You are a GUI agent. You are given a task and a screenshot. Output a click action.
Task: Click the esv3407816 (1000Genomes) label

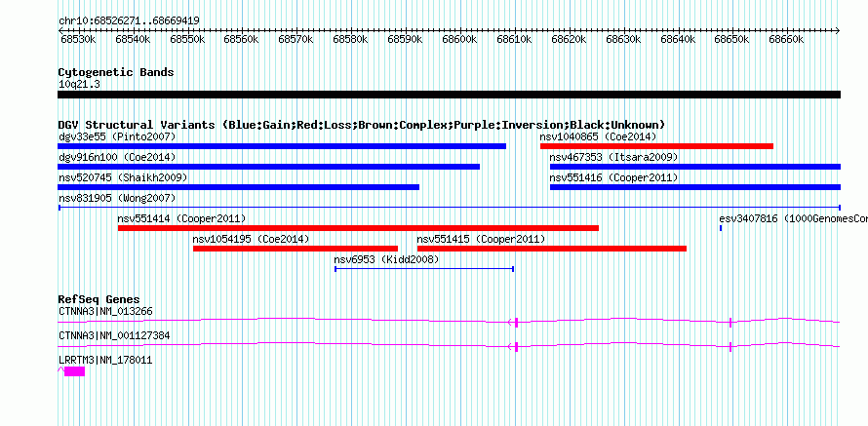tap(793, 218)
